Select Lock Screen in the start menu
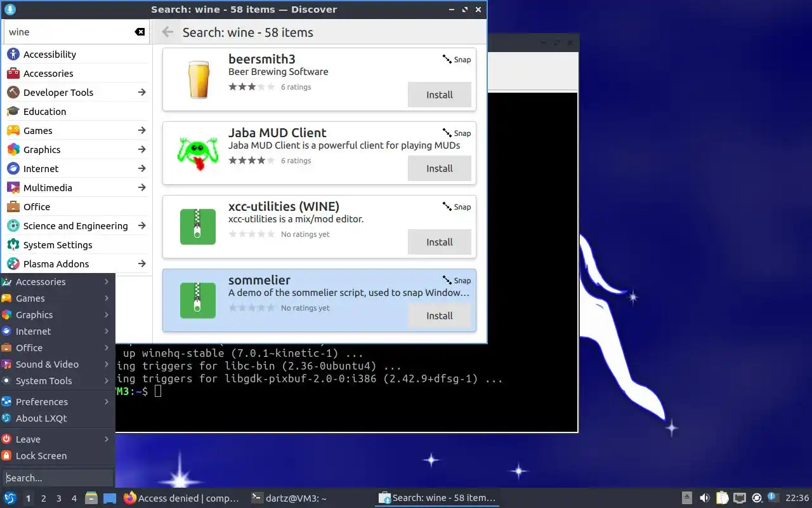Screen dimensions: 812x508 point(57,456)
